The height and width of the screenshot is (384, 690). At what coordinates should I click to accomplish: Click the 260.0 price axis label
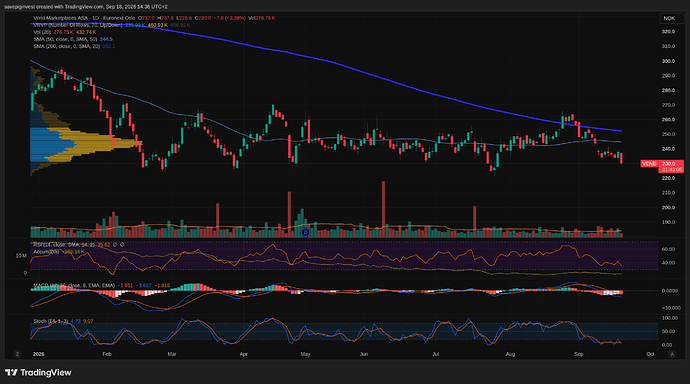668,120
